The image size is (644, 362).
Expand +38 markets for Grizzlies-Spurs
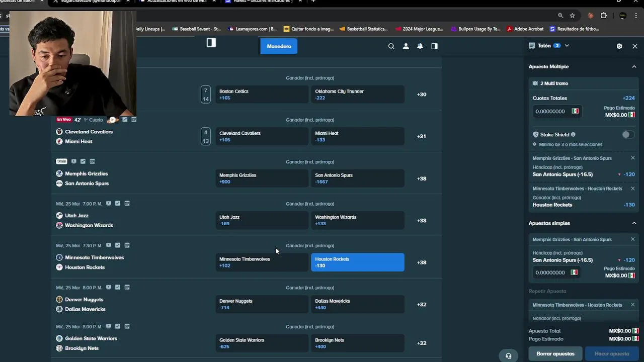click(x=422, y=178)
